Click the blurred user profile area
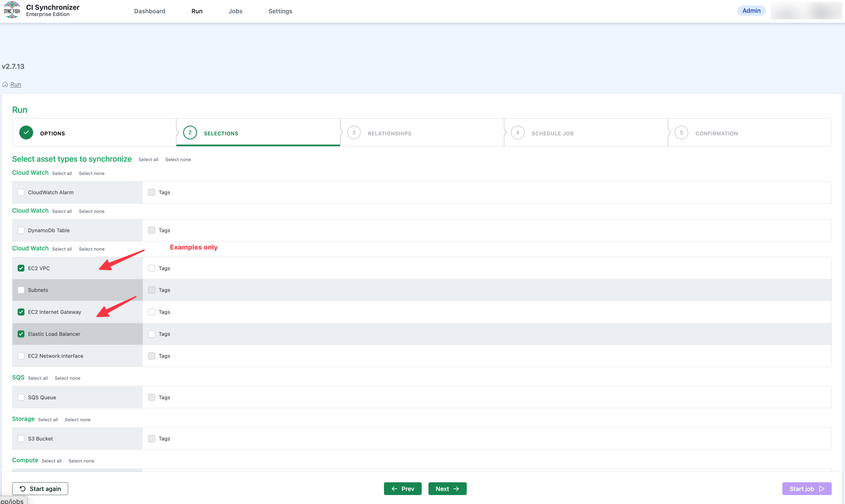The width and height of the screenshot is (845, 504). tap(806, 11)
